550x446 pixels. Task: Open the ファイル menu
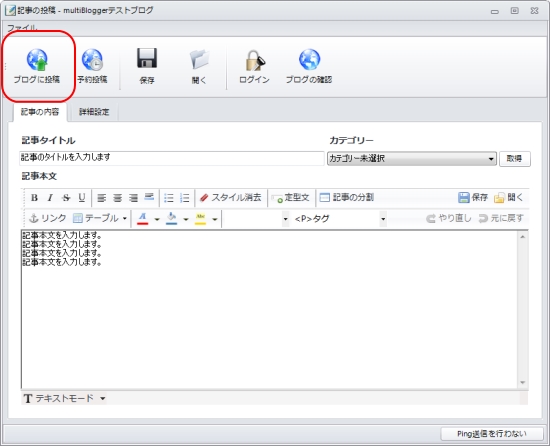coord(22,28)
